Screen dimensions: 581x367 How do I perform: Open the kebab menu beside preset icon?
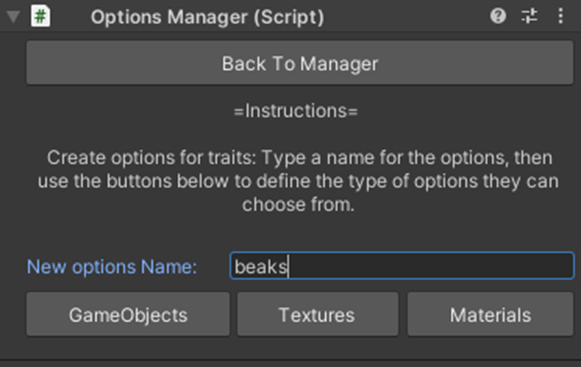click(x=561, y=16)
